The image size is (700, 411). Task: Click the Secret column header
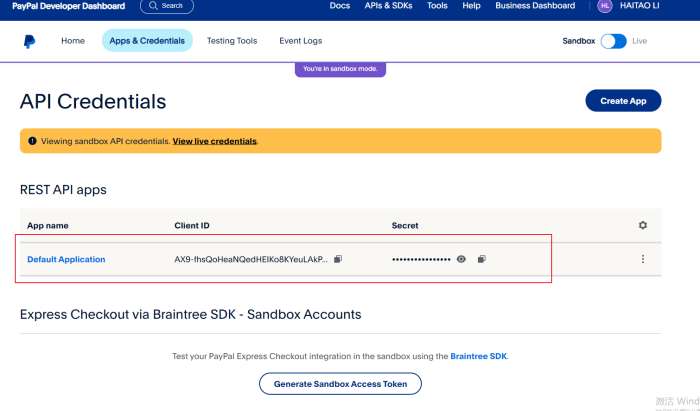click(x=405, y=225)
